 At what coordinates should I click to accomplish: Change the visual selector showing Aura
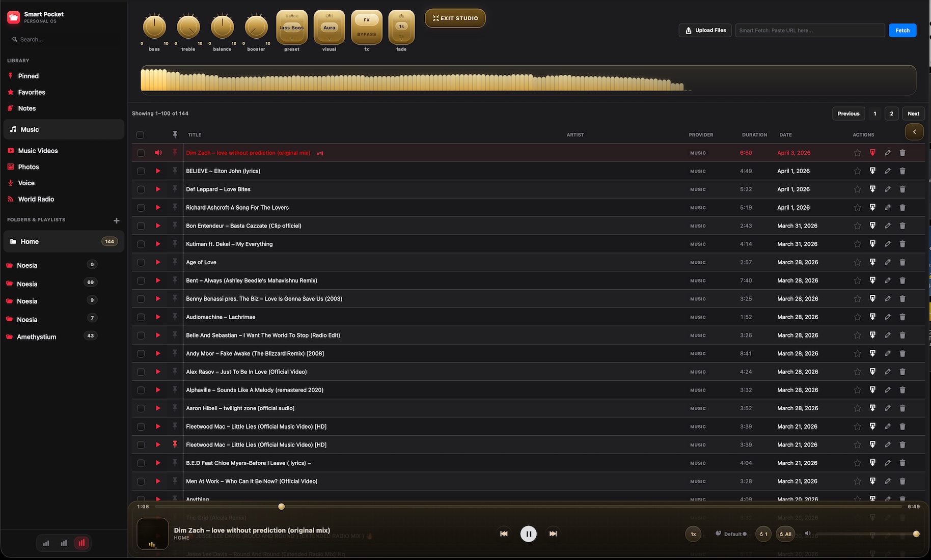(329, 27)
